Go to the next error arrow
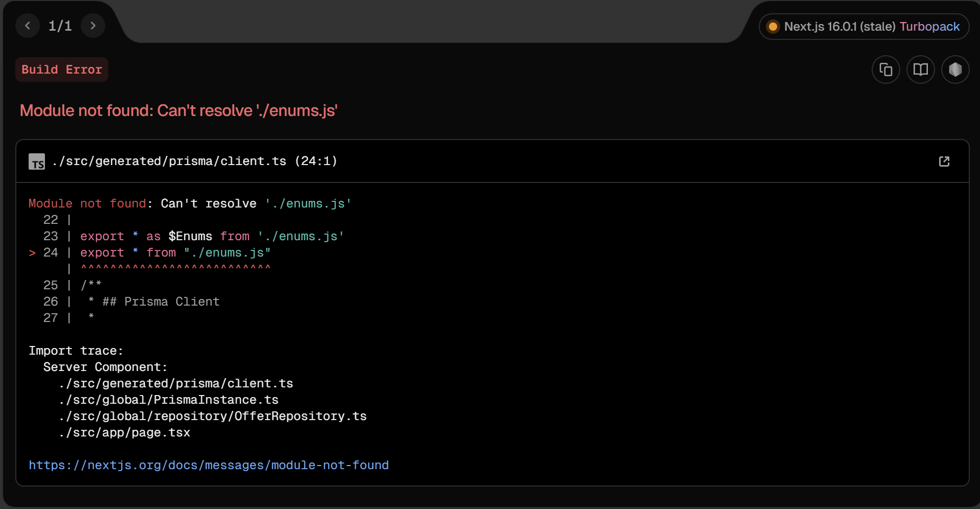The width and height of the screenshot is (980, 509). [x=92, y=26]
